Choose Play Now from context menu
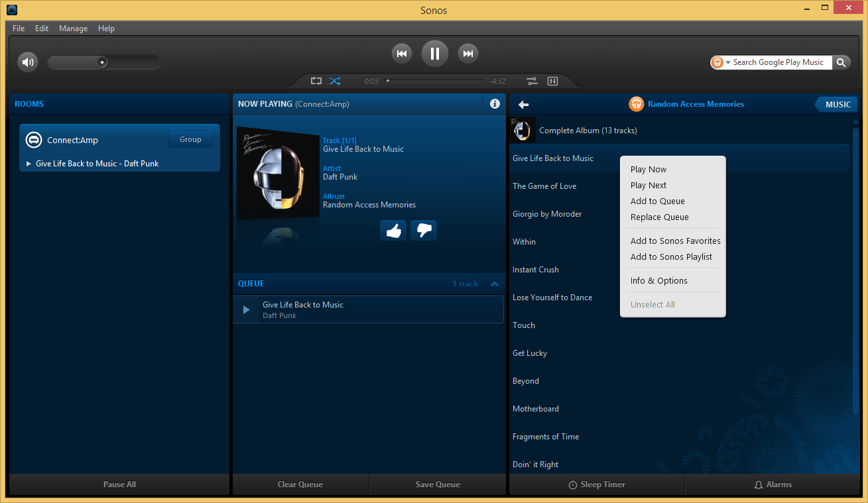The image size is (868, 503). pyautogui.click(x=649, y=170)
